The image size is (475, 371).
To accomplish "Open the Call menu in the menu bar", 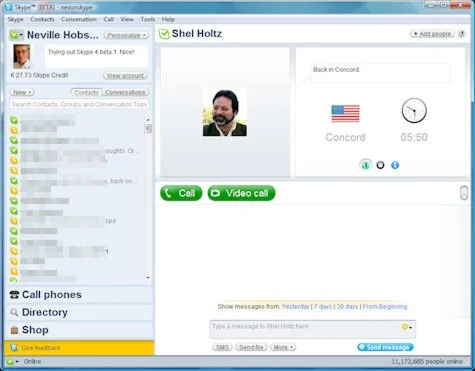I will [109, 19].
